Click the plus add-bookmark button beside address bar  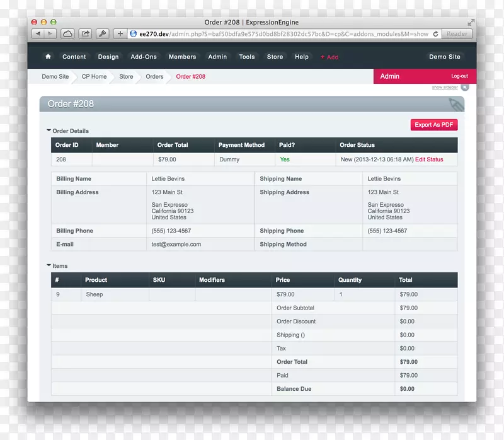pos(120,34)
